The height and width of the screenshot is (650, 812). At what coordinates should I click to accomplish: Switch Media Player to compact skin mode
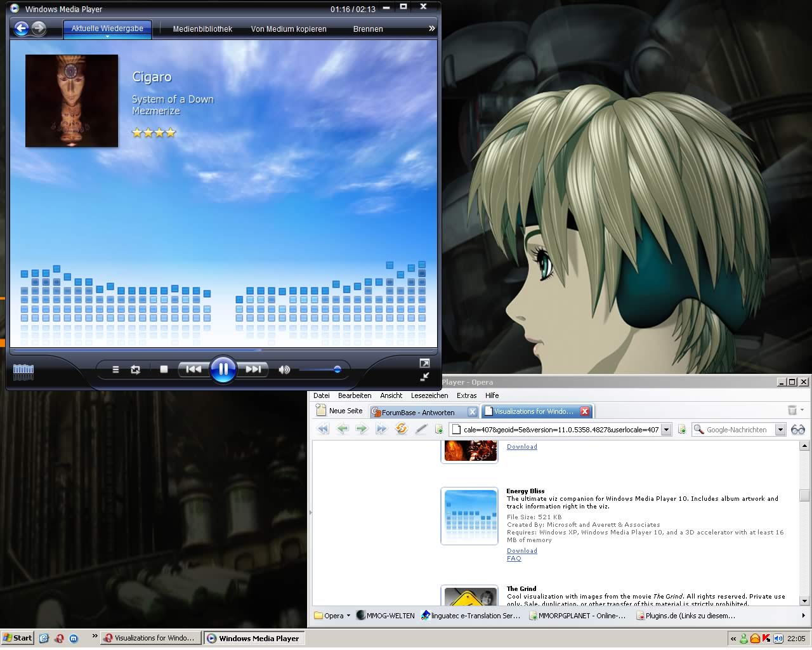click(424, 376)
